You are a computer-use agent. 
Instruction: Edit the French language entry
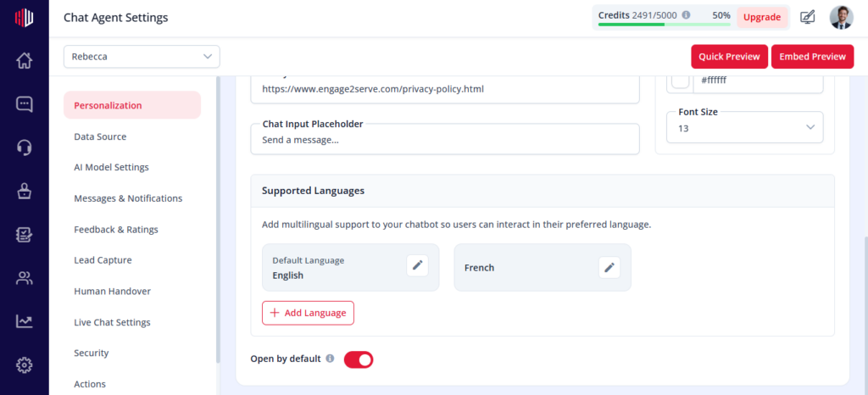[609, 268]
